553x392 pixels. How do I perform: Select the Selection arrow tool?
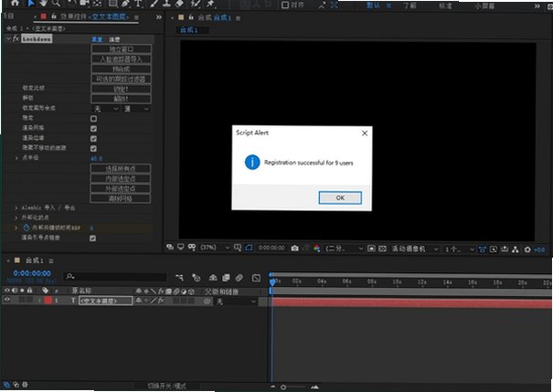click(31, 3)
